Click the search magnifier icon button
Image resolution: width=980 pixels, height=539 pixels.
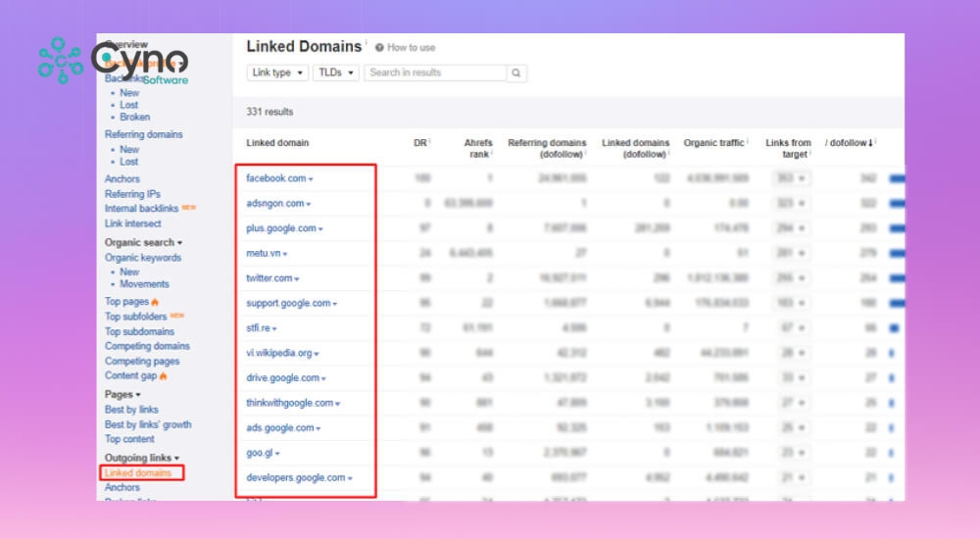pos(516,73)
